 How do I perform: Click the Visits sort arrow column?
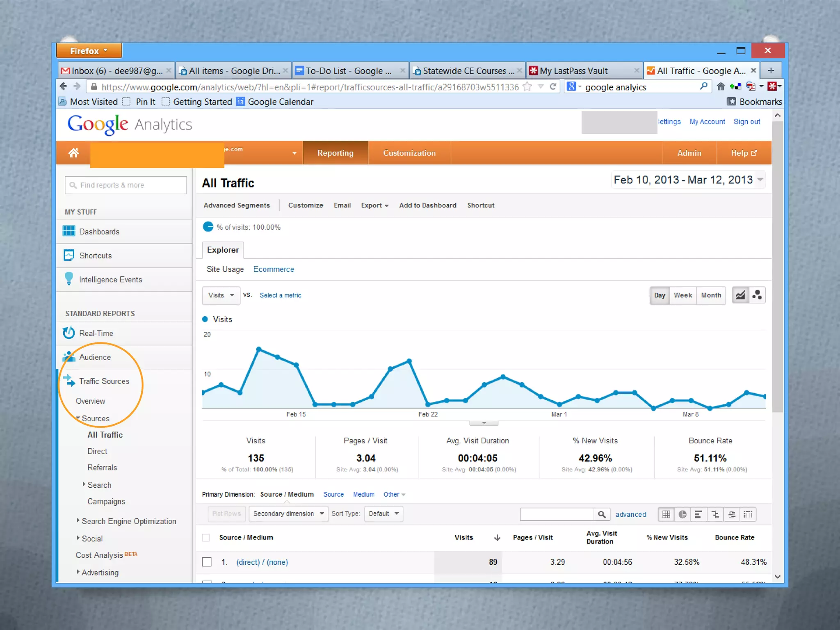click(x=497, y=538)
